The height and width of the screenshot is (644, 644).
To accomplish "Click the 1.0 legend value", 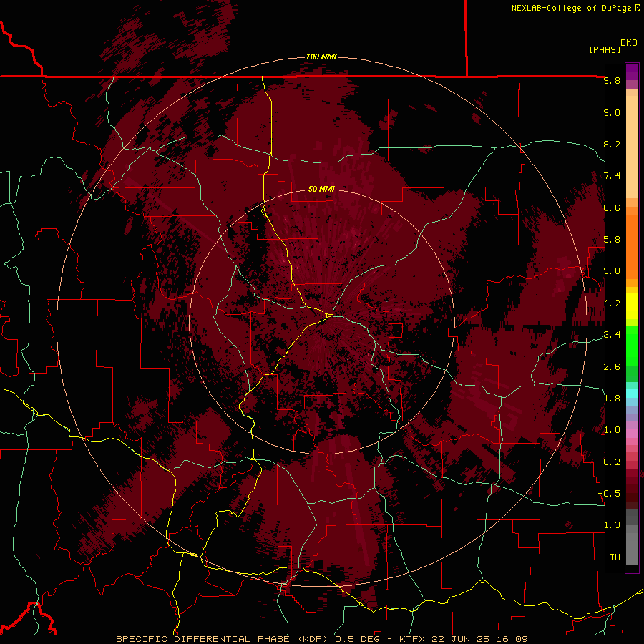I will (x=612, y=430).
